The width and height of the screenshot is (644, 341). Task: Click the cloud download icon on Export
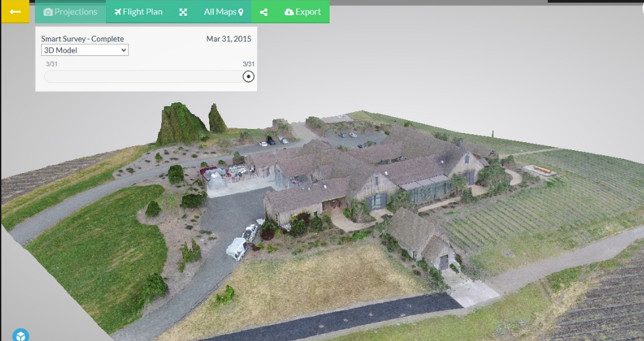coord(289,12)
